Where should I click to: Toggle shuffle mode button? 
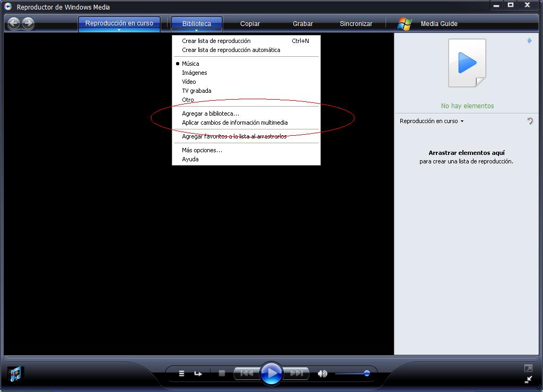coord(181,373)
